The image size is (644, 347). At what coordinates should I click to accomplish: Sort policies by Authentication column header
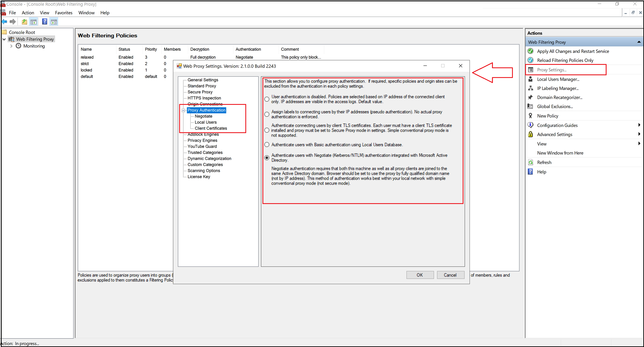click(x=248, y=49)
